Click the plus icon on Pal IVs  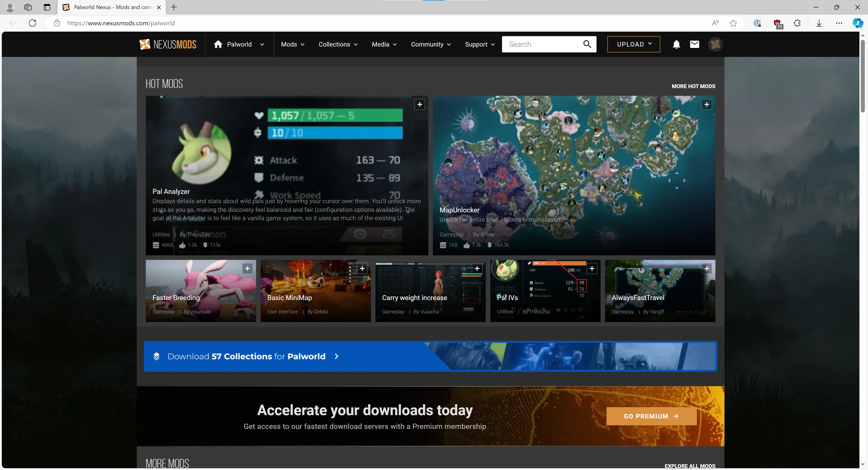(592, 268)
